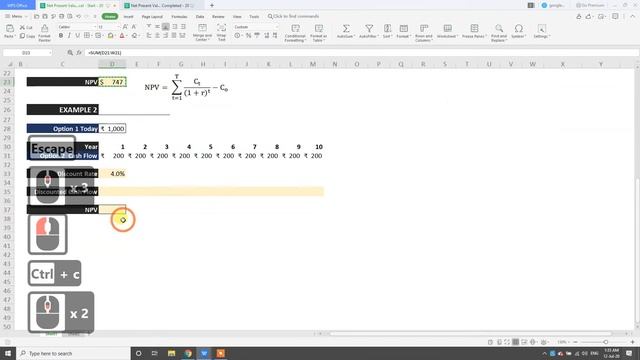Click Merge and Center button

(x=202, y=32)
